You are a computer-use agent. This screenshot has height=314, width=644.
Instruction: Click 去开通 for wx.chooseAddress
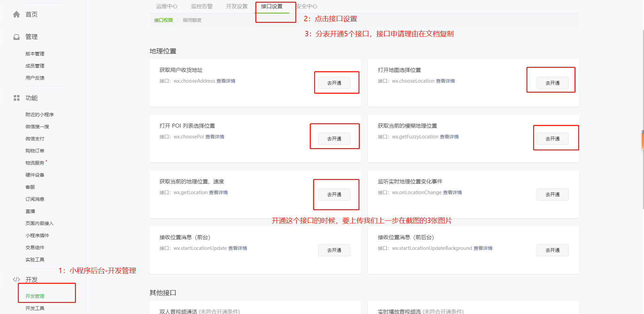click(334, 83)
